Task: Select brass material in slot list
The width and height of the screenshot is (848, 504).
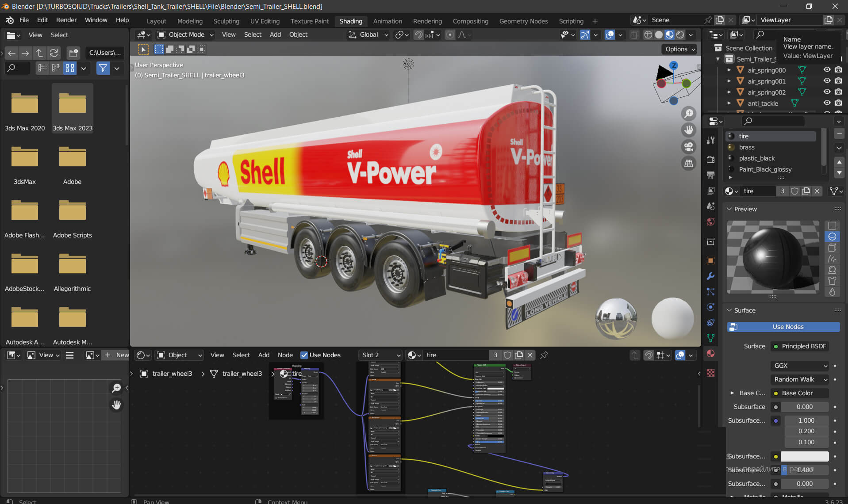Action: click(x=771, y=147)
